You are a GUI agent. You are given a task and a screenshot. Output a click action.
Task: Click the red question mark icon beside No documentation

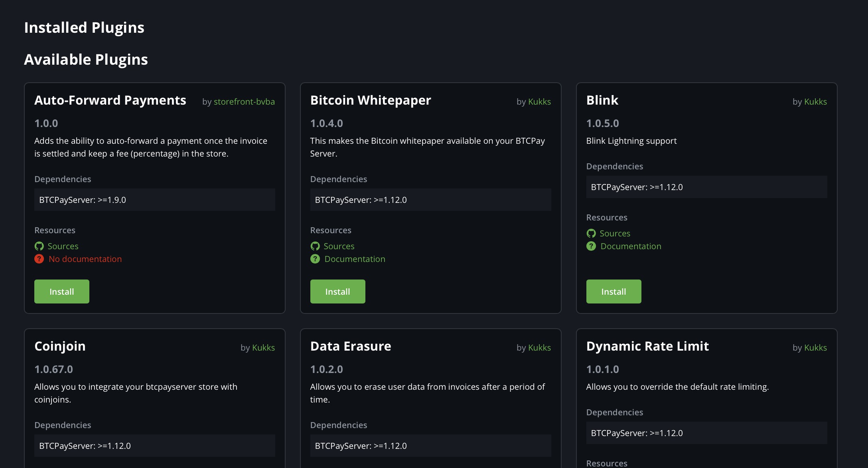coord(39,259)
